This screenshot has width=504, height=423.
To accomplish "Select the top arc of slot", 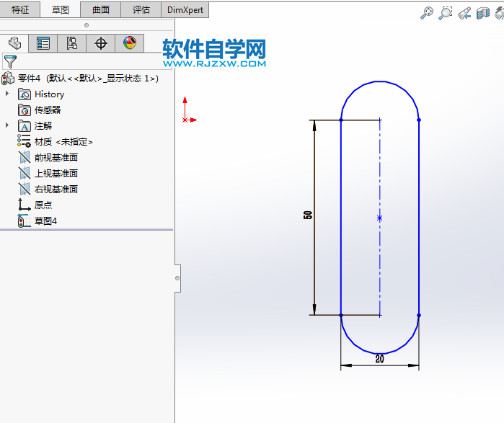I will tap(380, 81).
